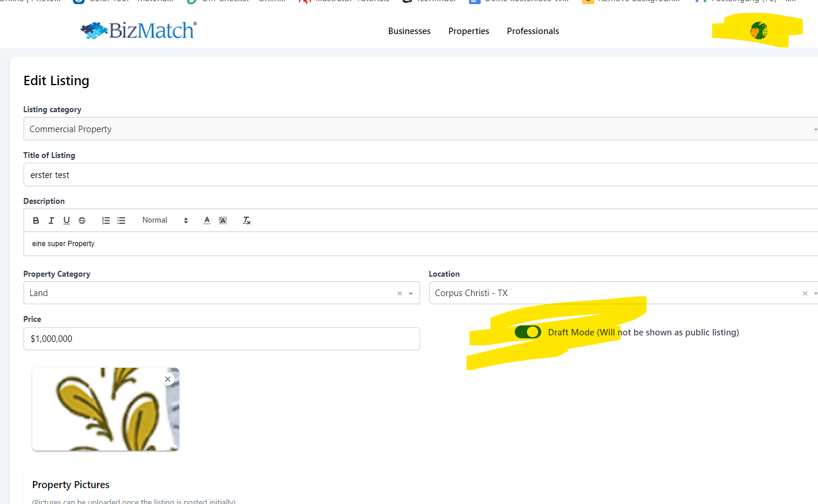Insert a bullet list in Description
Screen dimensions: 818x504
point(121,220)
